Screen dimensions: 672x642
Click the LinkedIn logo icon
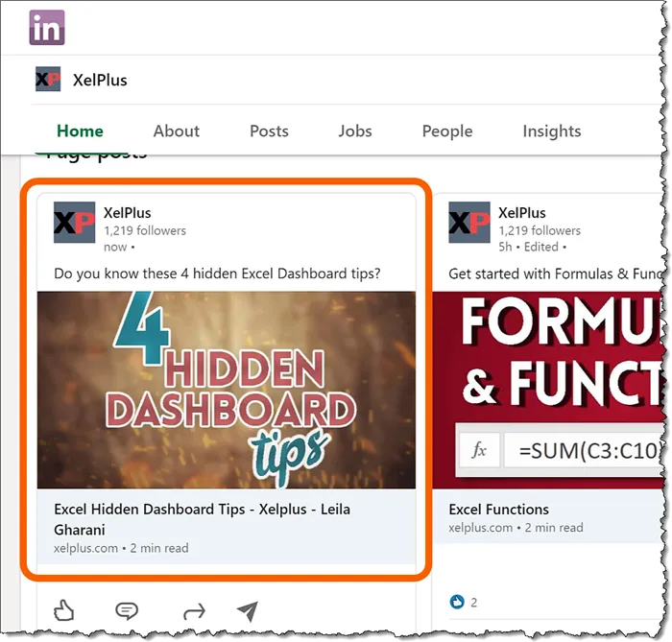point(46,28)
